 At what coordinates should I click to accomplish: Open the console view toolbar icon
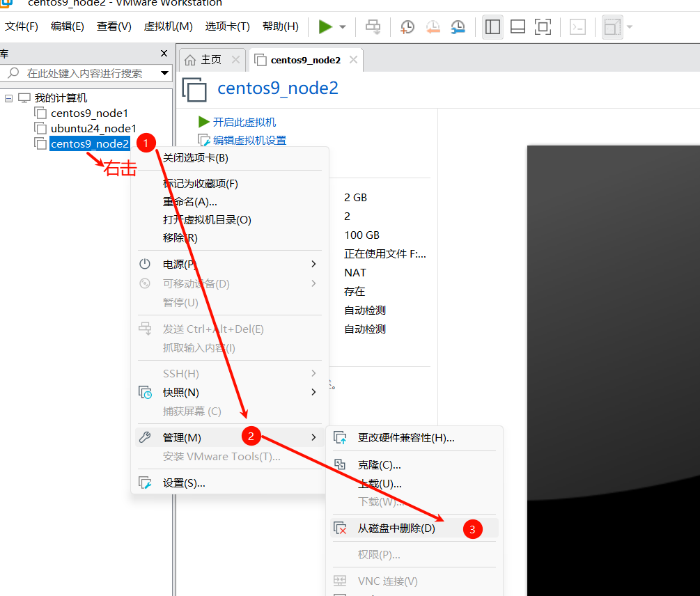point(578,26)
